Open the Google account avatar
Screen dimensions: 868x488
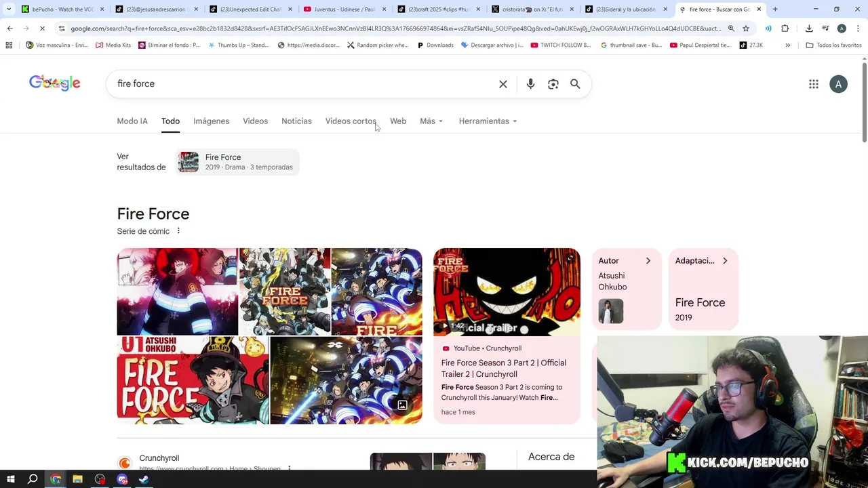pyautogui.click(x=838, y=84)
